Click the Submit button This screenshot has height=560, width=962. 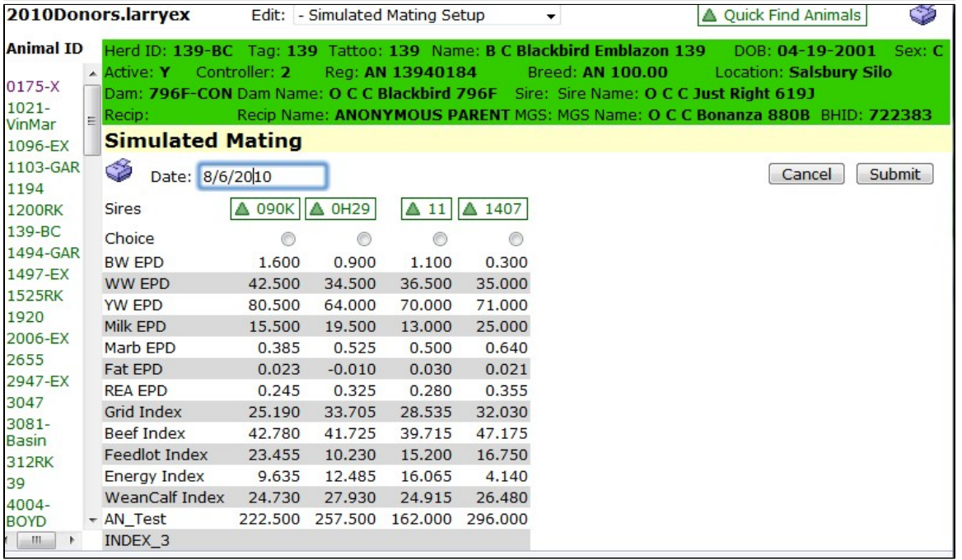pyautogui.click(x=894, y=175)
